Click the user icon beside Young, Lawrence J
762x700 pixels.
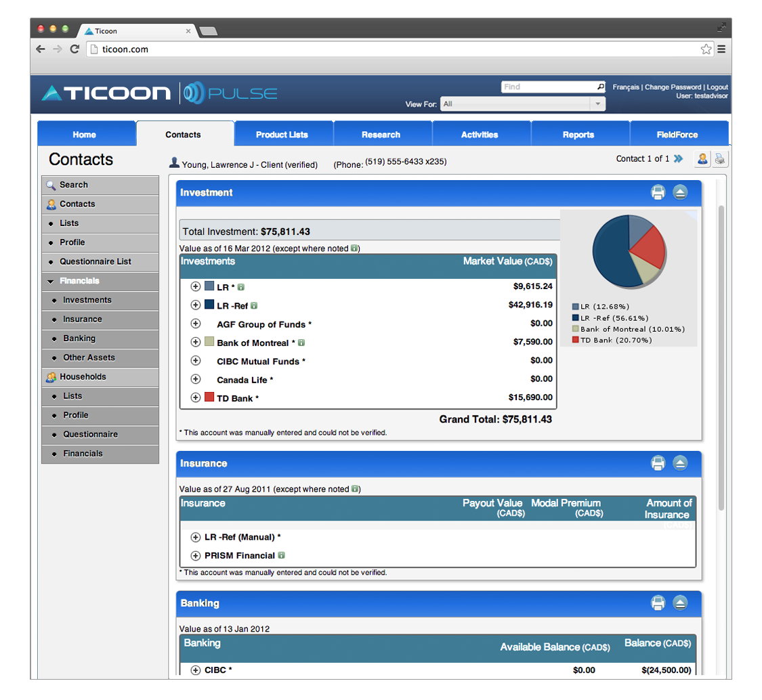click(x=174, y=162)
